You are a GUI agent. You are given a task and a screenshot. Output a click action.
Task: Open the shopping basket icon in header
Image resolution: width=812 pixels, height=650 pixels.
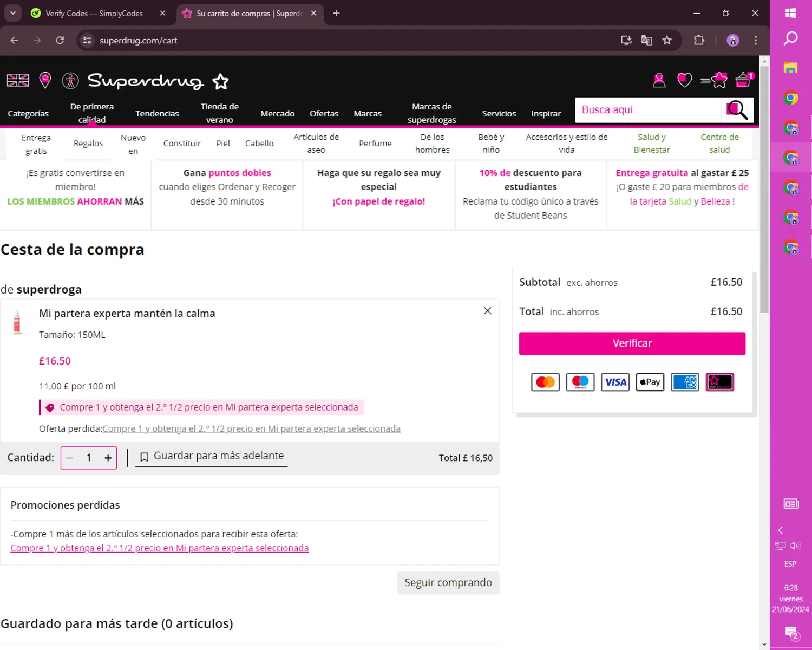click(x=744, y=80)
